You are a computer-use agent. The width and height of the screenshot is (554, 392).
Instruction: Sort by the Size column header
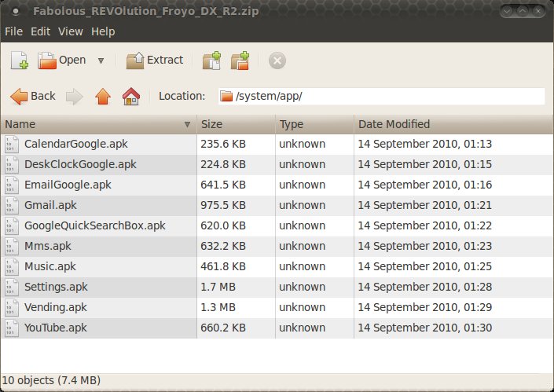236,124
